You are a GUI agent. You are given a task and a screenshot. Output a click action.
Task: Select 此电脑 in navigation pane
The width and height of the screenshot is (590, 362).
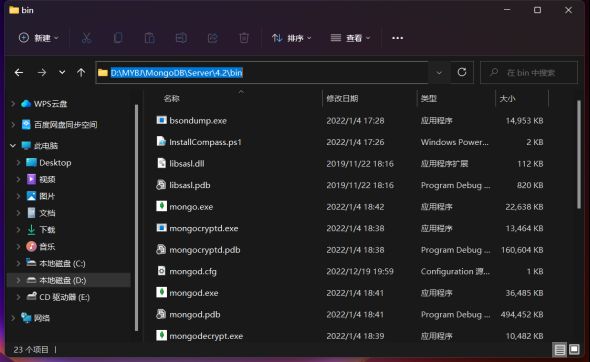point(40,146)
